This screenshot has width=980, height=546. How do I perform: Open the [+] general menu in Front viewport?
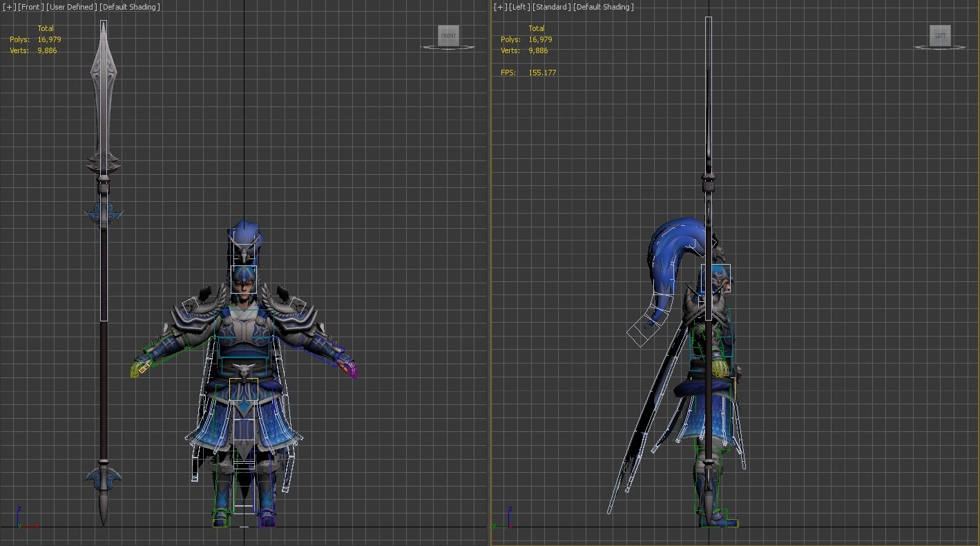pos(9,7)
